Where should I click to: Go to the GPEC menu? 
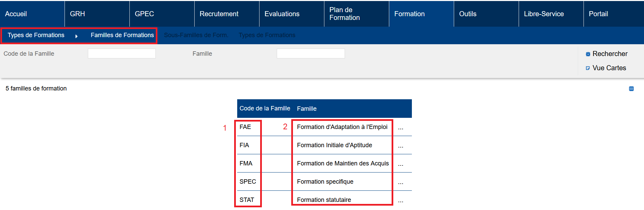coord(144,14)
